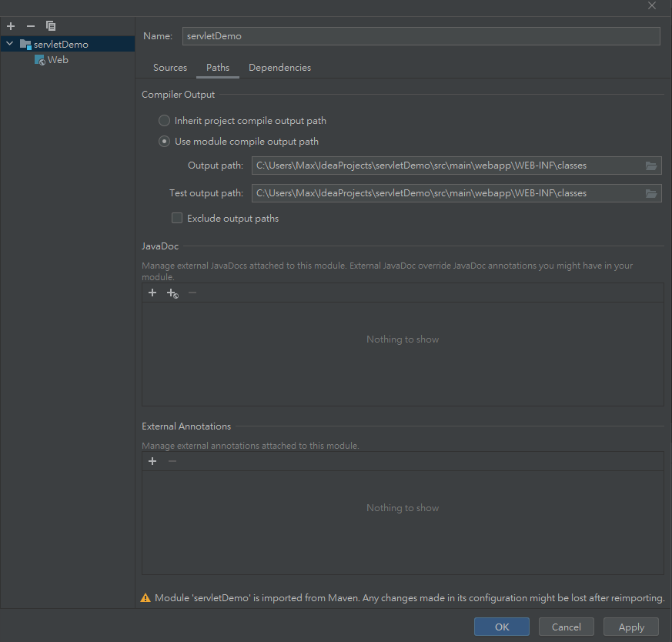Image resolution: width=672 pixels, height=642 pixels.
Task: Click the OK button
Action: [x=501, y=627]
